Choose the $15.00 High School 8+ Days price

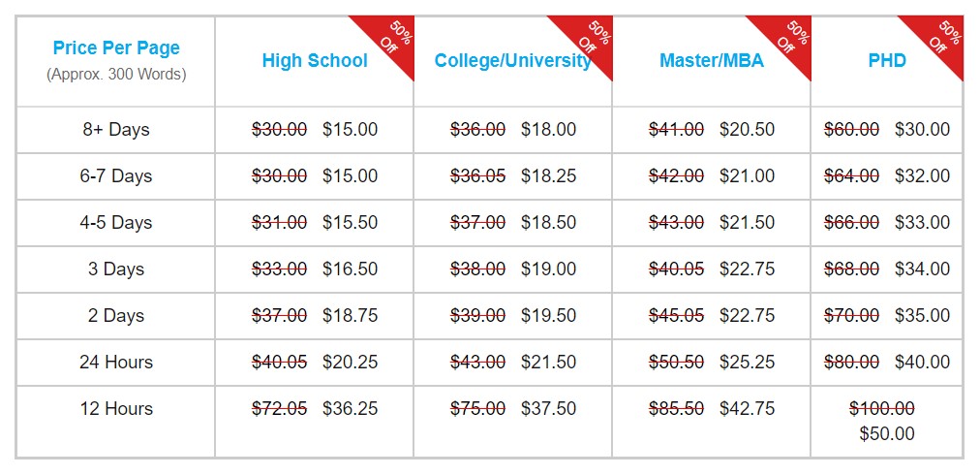(350, 130)
